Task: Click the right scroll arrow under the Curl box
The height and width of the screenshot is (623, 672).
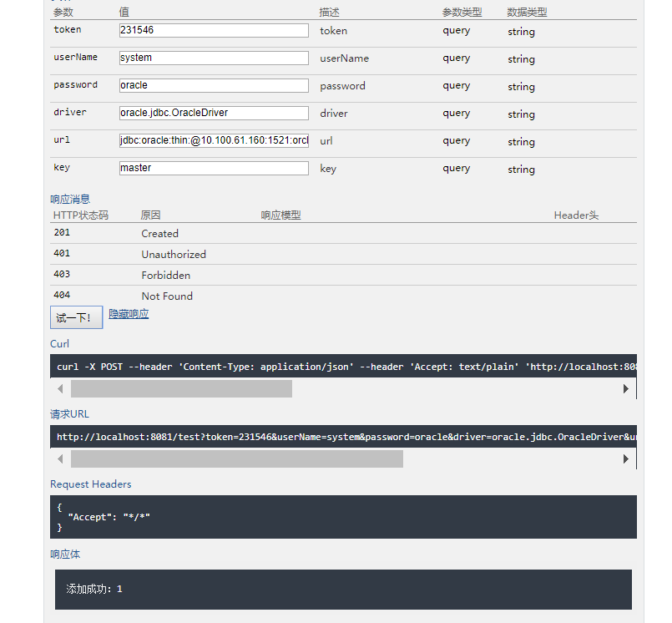Action: (625, 387)
